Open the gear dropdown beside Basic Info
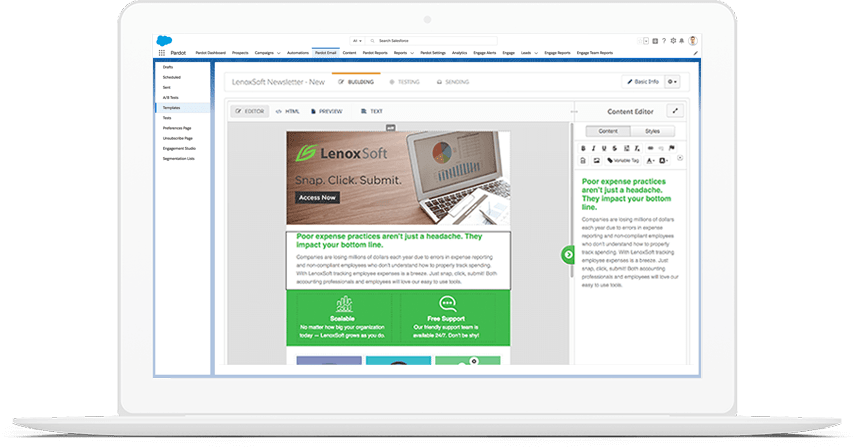 coord(672,82)
